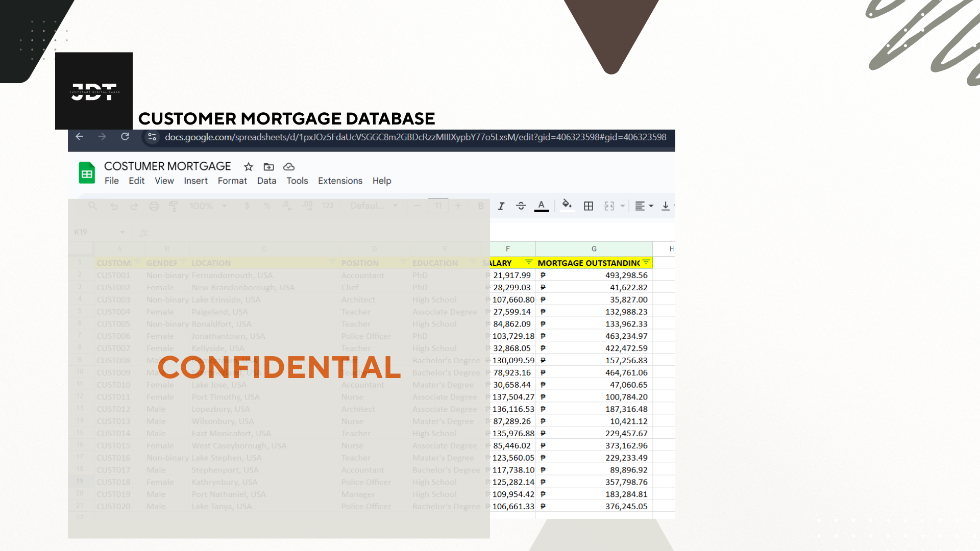Click the move to folder icon
The image size is (980, 551).
point(268,167)
